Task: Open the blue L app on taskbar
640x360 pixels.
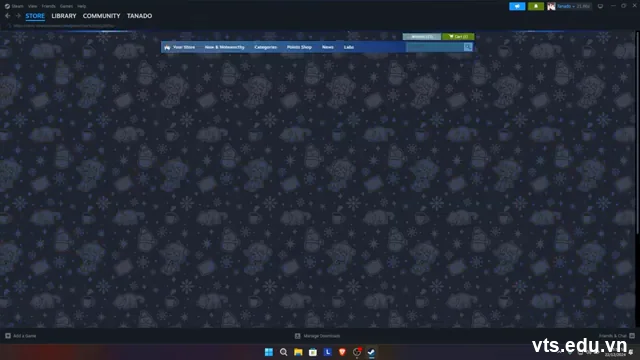Action: (x=327, y=352)
